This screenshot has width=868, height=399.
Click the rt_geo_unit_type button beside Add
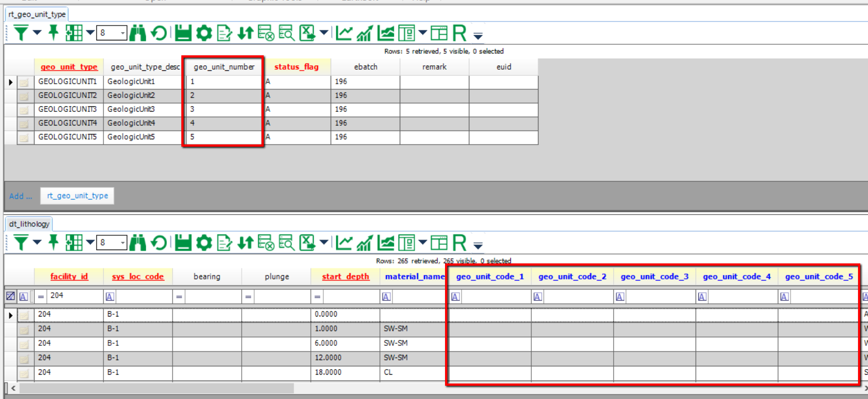[x=77, y=196]
